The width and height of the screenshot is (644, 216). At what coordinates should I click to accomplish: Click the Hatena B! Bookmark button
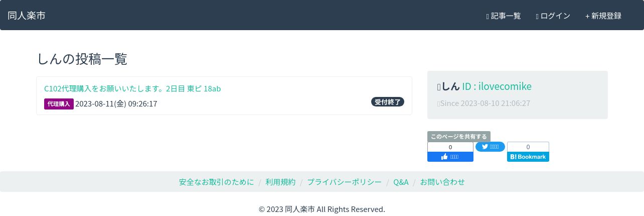point(528,157)
